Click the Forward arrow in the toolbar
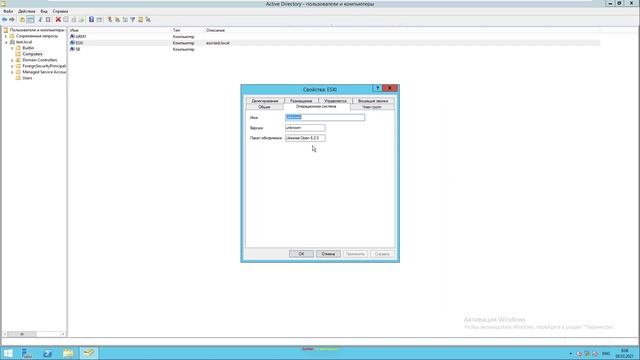The height and width of the screenshot is (360, 640). click(x=12, y=20)
